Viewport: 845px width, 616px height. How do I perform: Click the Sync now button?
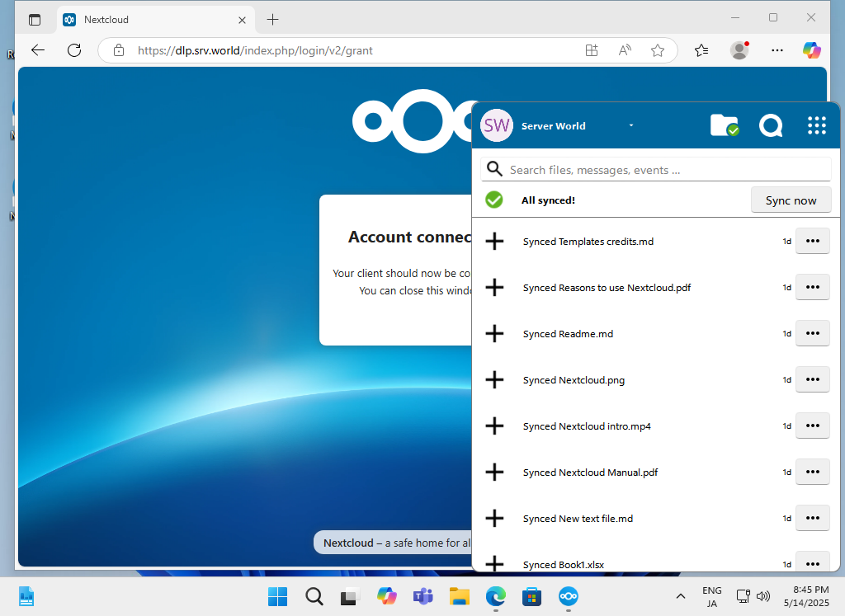click(791, 200)
